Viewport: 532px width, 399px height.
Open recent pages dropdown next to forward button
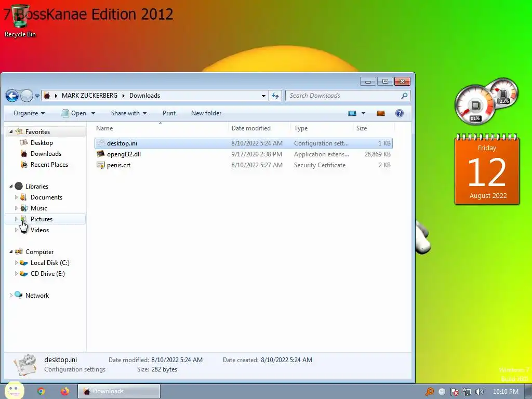tap(37, 96)
